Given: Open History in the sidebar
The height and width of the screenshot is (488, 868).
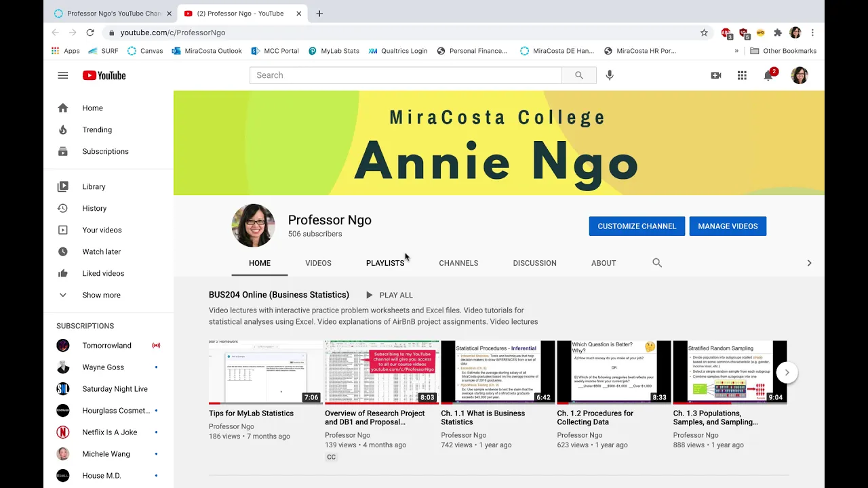Looking at the screenshot, I should point(108,208).
